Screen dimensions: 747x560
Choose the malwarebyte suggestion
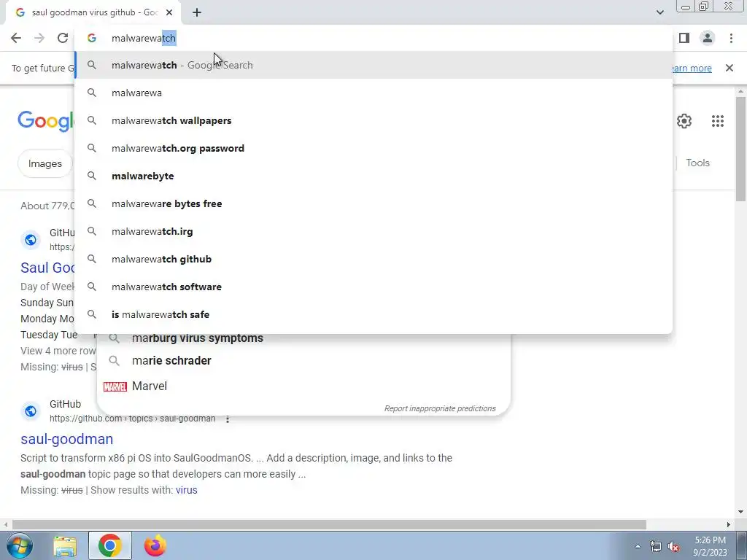(x=373, y=176)
